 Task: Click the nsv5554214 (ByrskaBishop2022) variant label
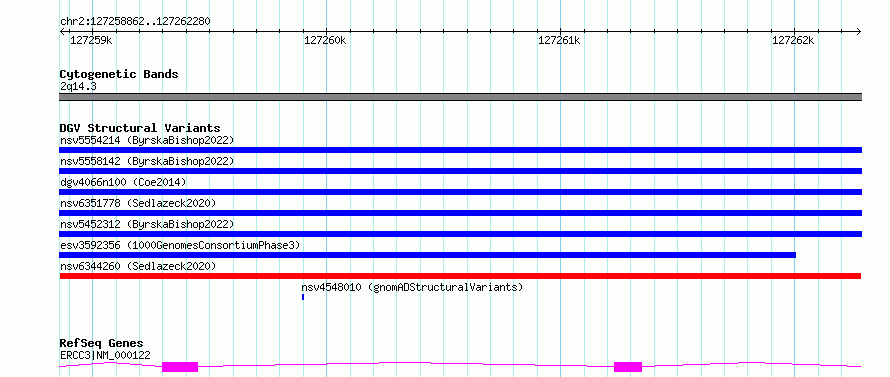coord(147,140)
